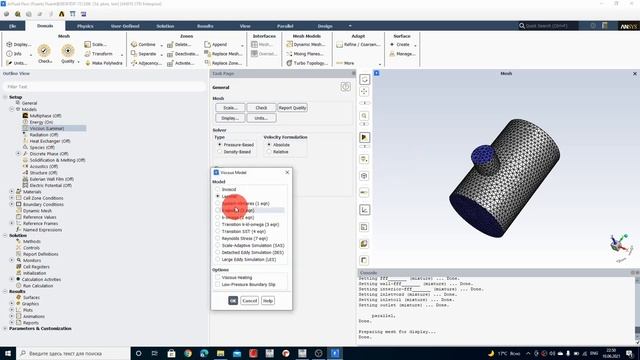640x360 pixels.
Task: Expand the Boundary Conditions tree node
Action: click(x=12, y=204)
